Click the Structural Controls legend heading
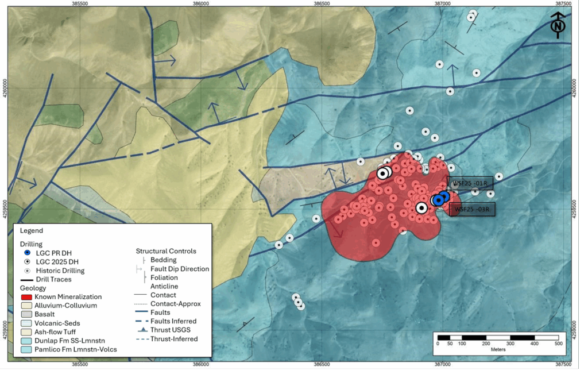The image size is (588, 378). point(166,251)
